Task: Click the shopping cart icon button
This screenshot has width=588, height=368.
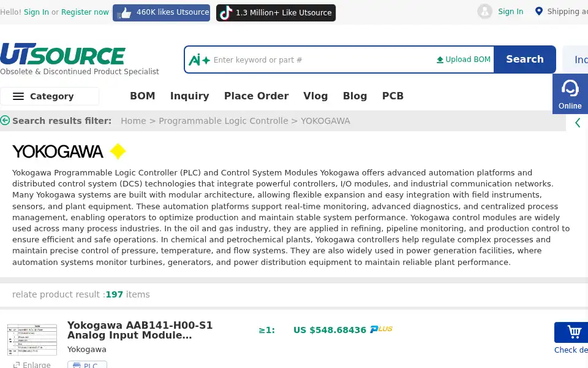Action: 571,332
